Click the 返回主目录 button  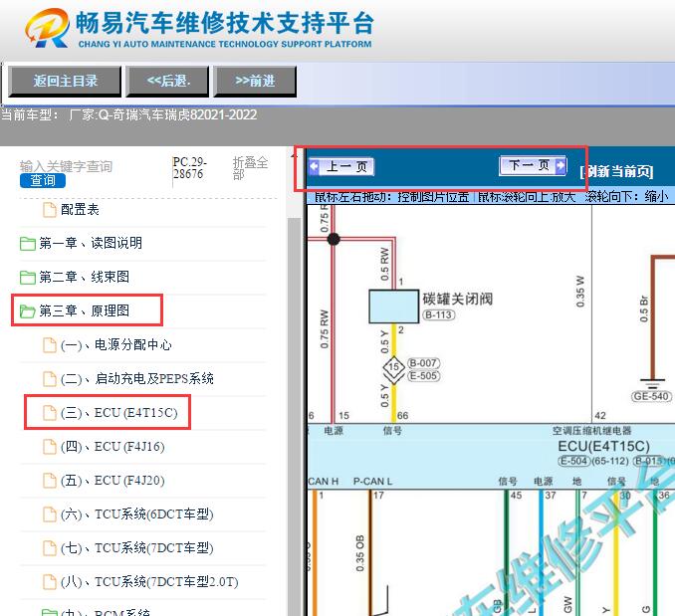tap(65, 82)
